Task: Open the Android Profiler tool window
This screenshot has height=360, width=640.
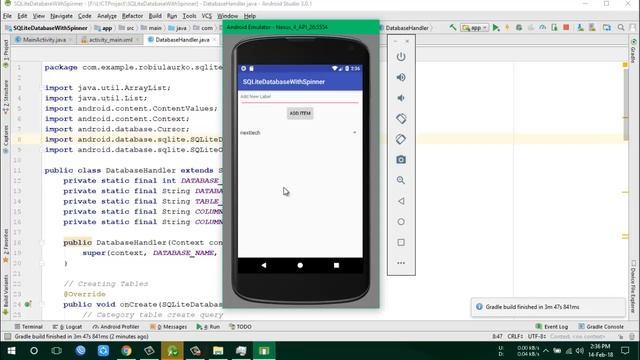Action: [x=116, y=327]
